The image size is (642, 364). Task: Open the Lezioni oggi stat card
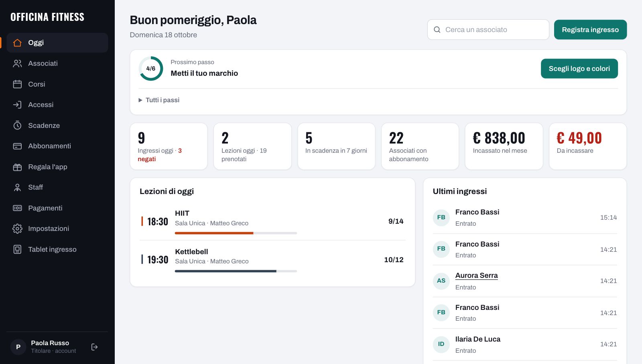(252, 146)
